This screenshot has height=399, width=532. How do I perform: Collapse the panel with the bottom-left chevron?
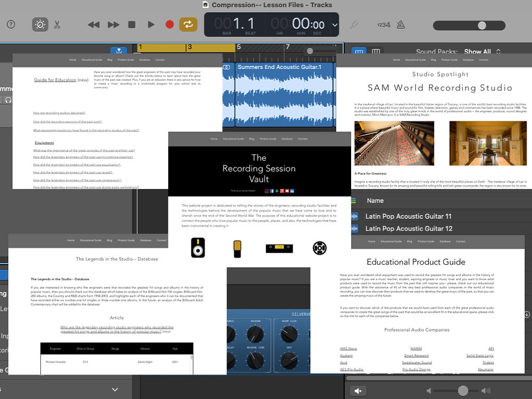(114, 389)
